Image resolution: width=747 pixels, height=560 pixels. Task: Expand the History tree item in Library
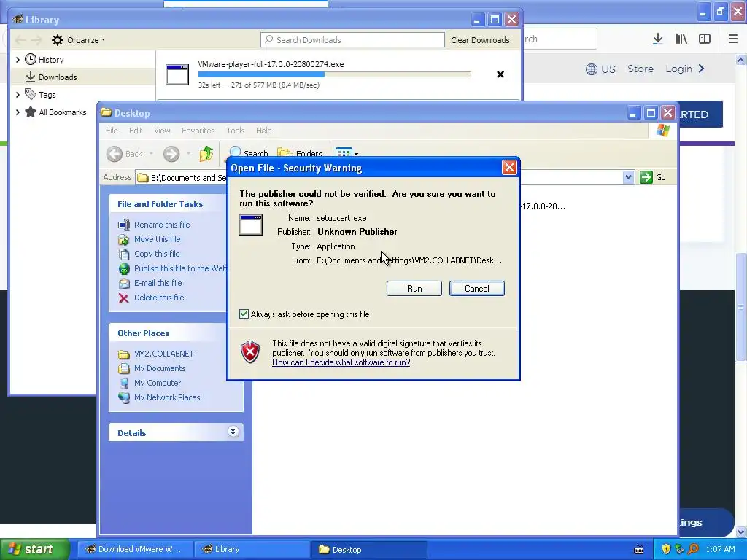tap(18, 60)
